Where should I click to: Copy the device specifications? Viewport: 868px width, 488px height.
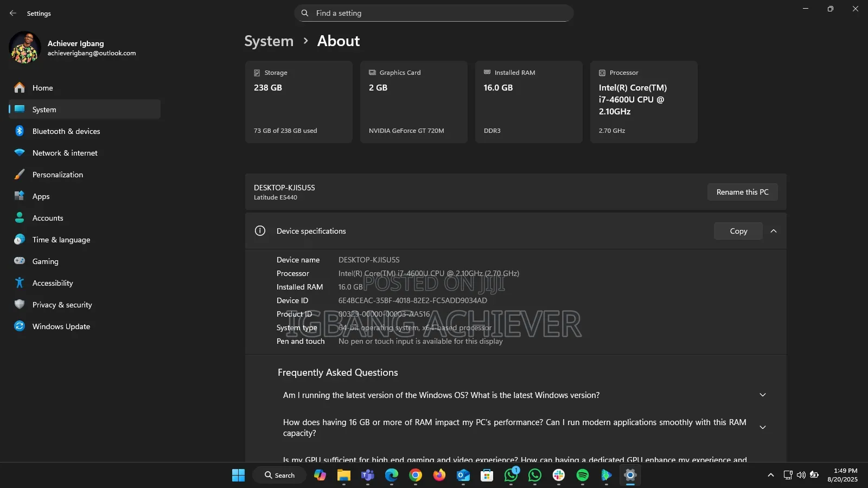click(738, 231)
